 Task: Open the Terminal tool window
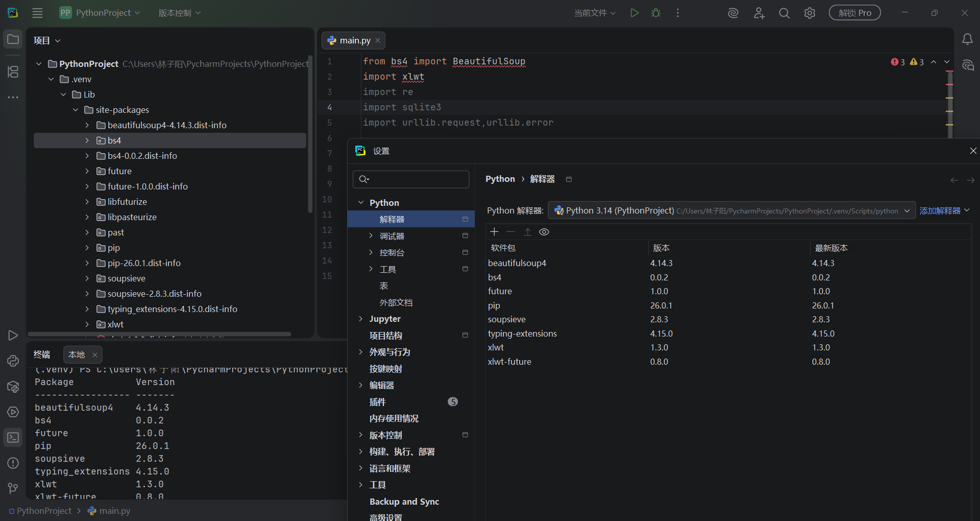[x=13, y=438]
